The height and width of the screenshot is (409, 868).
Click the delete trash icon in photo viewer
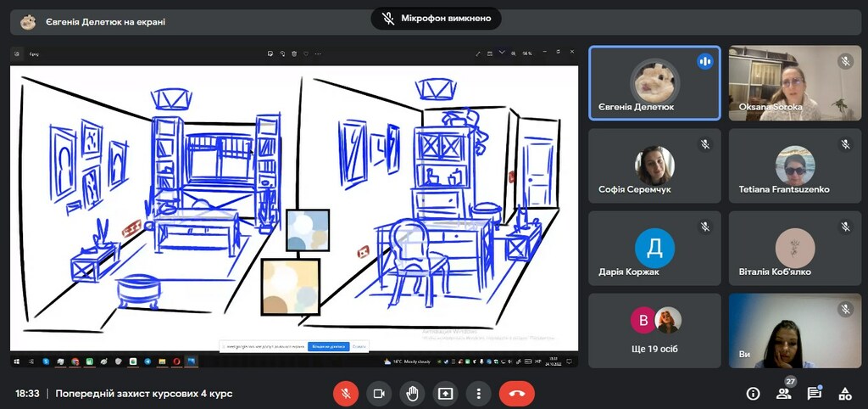294,53
